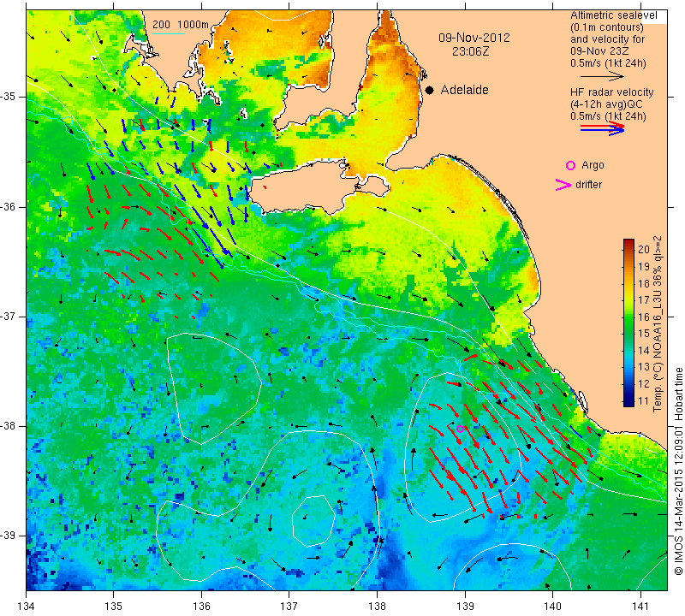Click the time label 23:06Z
Viewport: 685px width, 616px height.
click(470, 51)
